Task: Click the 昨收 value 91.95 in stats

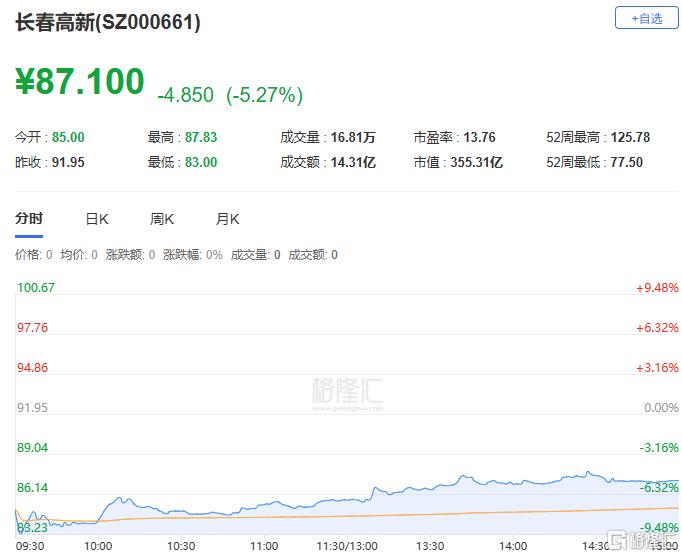Action: tap(68, 162)
